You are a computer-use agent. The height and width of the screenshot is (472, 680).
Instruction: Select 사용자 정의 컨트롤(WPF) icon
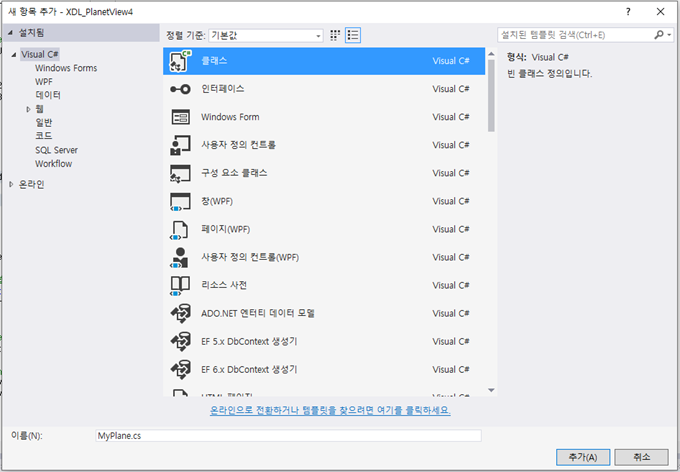[180, 257]
